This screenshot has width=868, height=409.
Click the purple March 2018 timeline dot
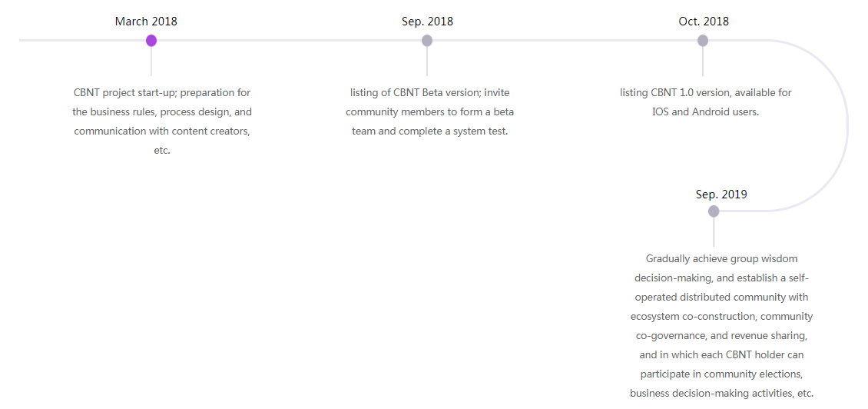point(151,41)
